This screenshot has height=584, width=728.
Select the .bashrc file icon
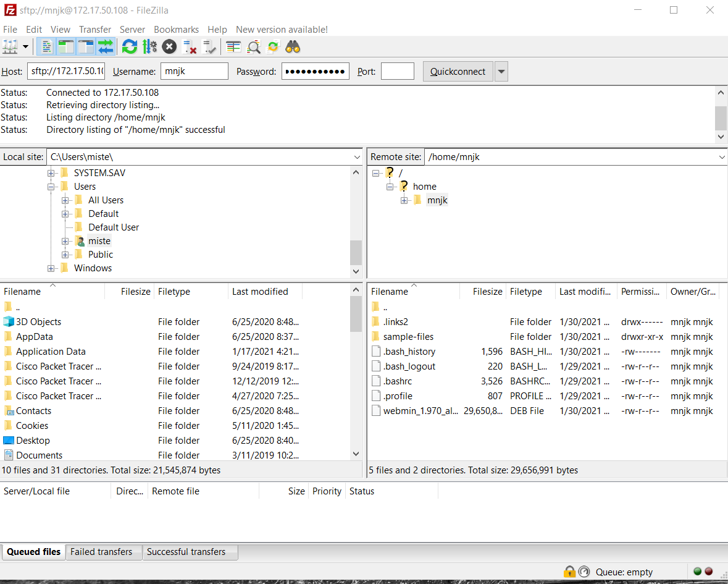pos(376,381)
